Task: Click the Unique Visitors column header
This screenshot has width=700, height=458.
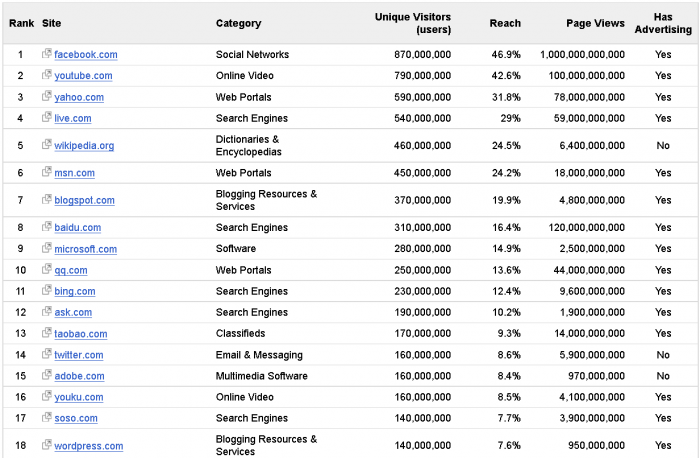Action: click(412, 23)
